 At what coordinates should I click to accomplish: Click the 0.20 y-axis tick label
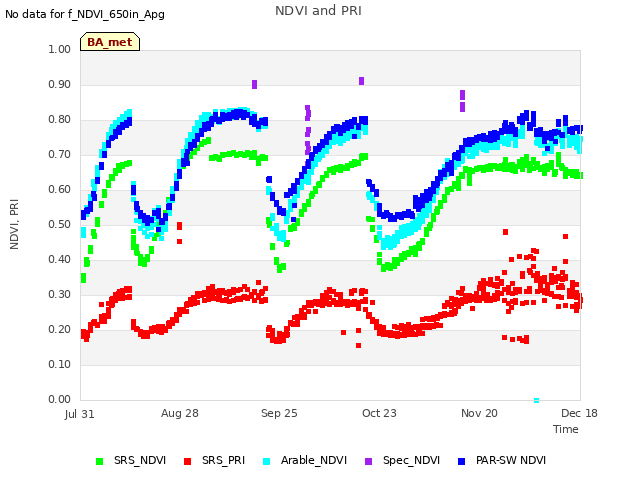pyautogui.click(x=59, y=329)
